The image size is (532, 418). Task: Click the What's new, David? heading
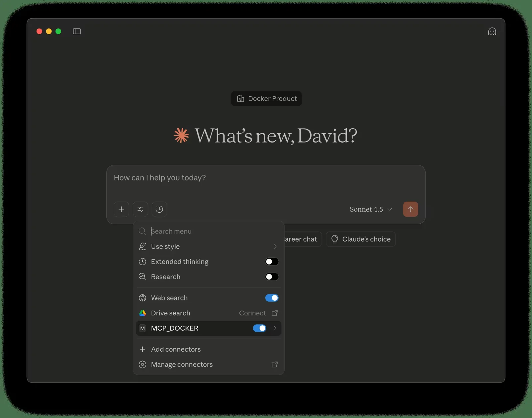tap(276, 136)
